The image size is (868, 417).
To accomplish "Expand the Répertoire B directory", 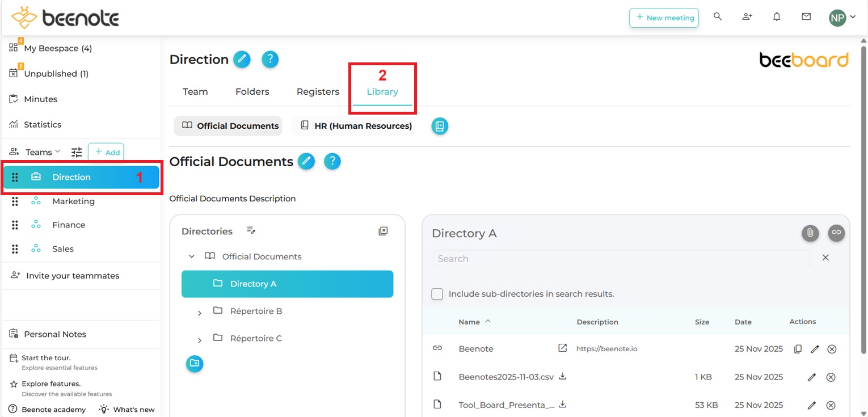I will click(199, 313).
